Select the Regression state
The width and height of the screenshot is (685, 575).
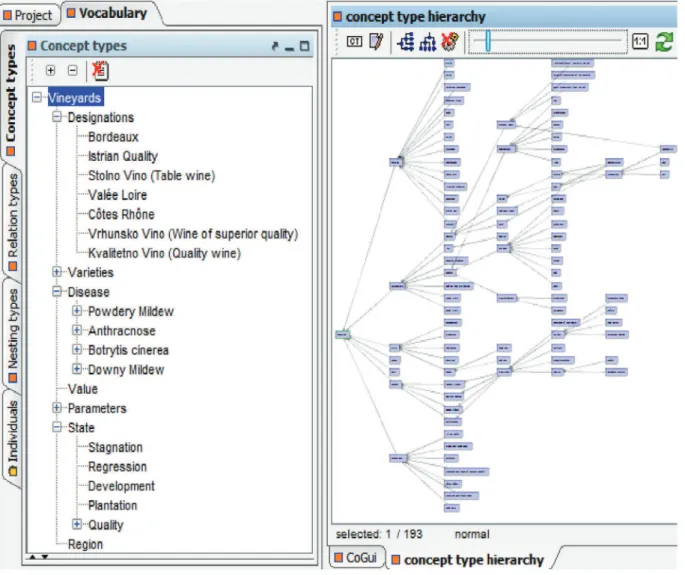coord(117,467)
